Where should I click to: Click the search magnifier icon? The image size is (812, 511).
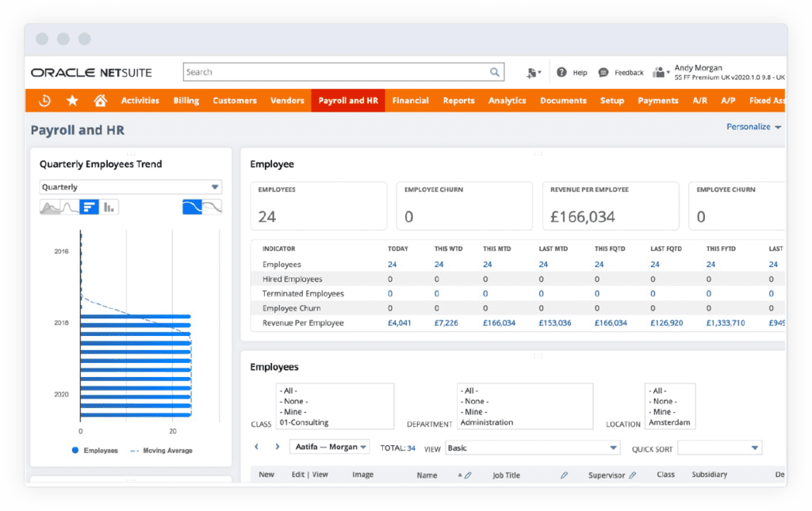[495, 72]
